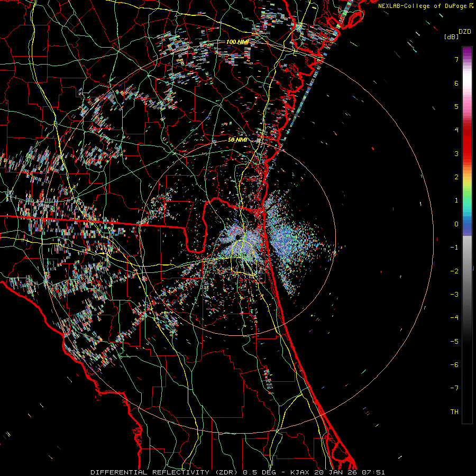The image size is (476, 476).
Task: Click the 0 value on the color scale
Action: pos(456,224)
